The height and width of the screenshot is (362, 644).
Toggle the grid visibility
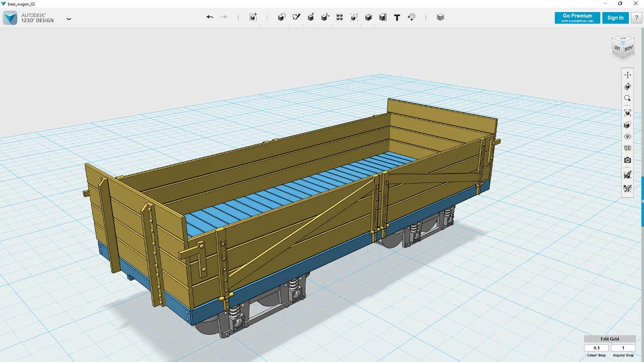[627, 148]
